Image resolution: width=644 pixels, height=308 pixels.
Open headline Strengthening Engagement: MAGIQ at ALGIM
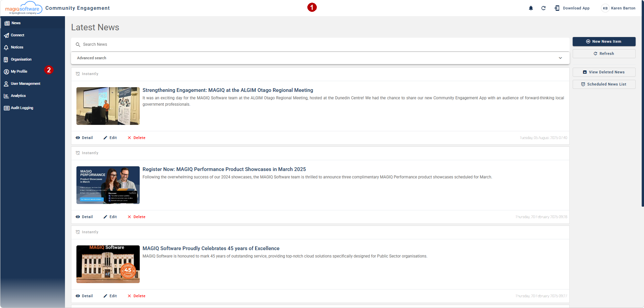point(228,90)
